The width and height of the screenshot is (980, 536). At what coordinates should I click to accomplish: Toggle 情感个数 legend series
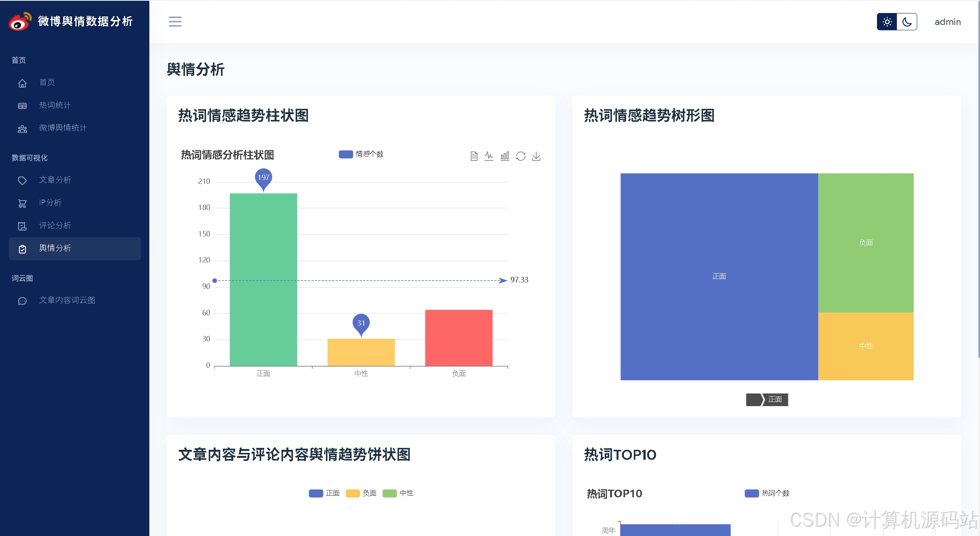(x=345, y=154)
